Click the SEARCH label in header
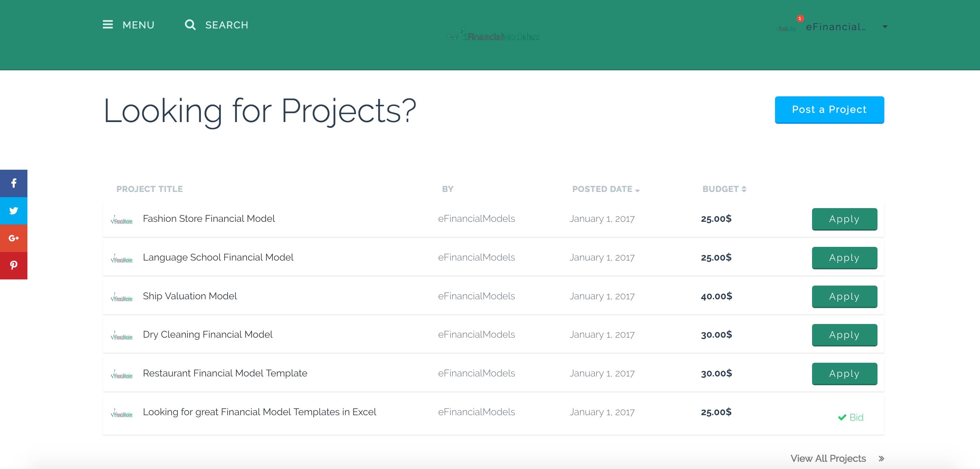 point(227,25)
